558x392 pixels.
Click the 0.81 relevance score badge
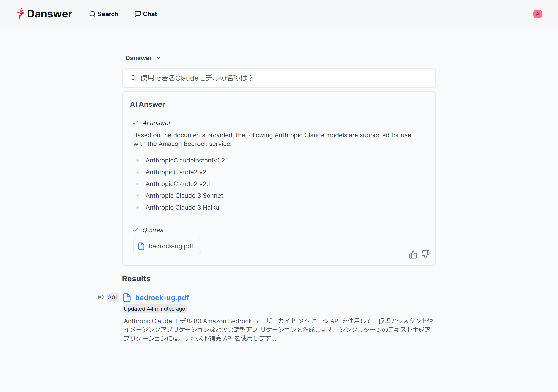tap(112, 297)
